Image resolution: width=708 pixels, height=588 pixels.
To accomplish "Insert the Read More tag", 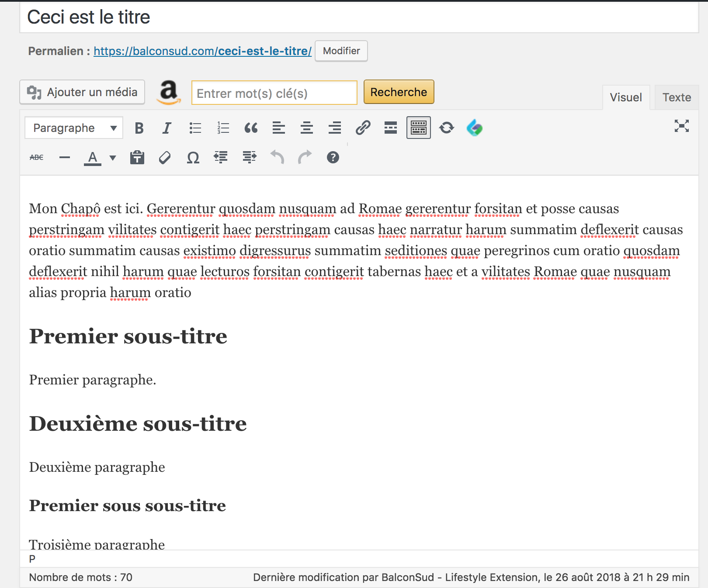I will point(391,128).
